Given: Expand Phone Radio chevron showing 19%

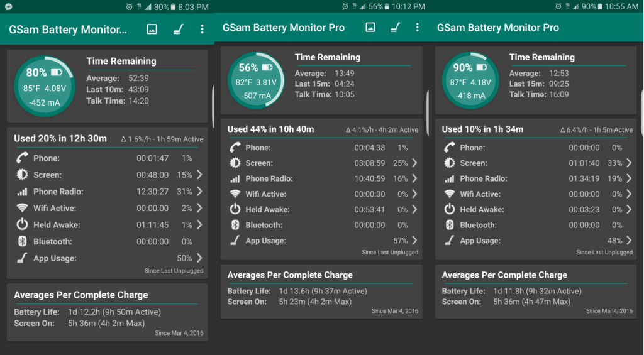Looking at the screenshot, I should (x=629, y=178).
